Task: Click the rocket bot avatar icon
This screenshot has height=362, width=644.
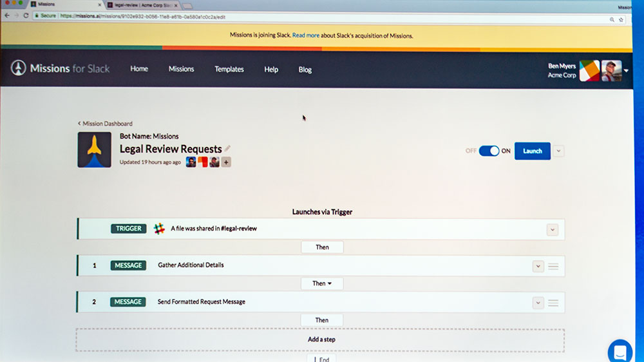Action: pyautogui.click(x=94, y=150)
